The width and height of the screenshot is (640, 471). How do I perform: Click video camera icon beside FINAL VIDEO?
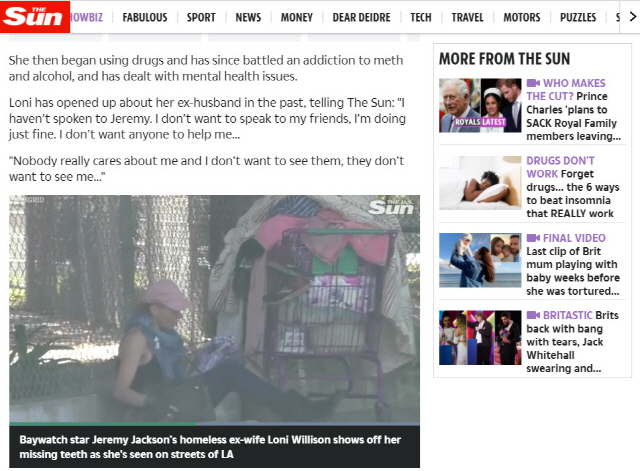click(533, 238)
